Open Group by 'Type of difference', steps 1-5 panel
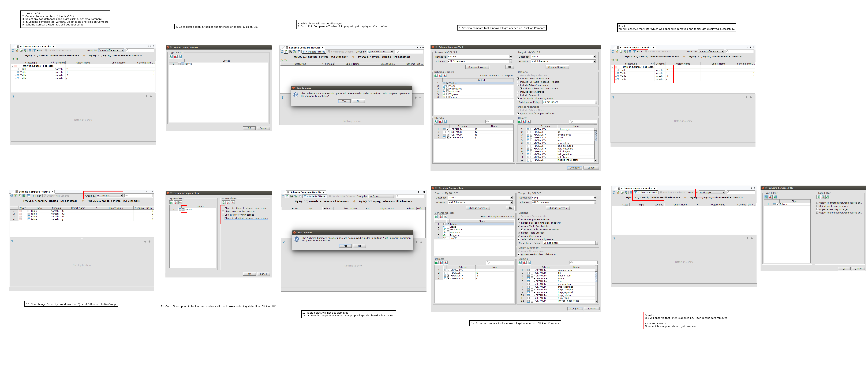 pyautogui.click(x=111, y=51)
